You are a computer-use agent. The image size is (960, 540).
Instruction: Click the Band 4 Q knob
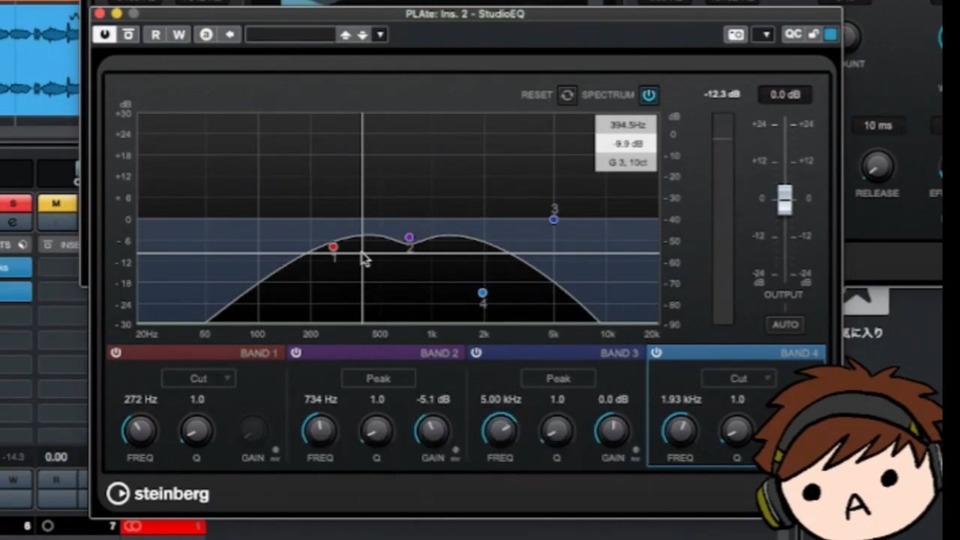click(736, 430)
